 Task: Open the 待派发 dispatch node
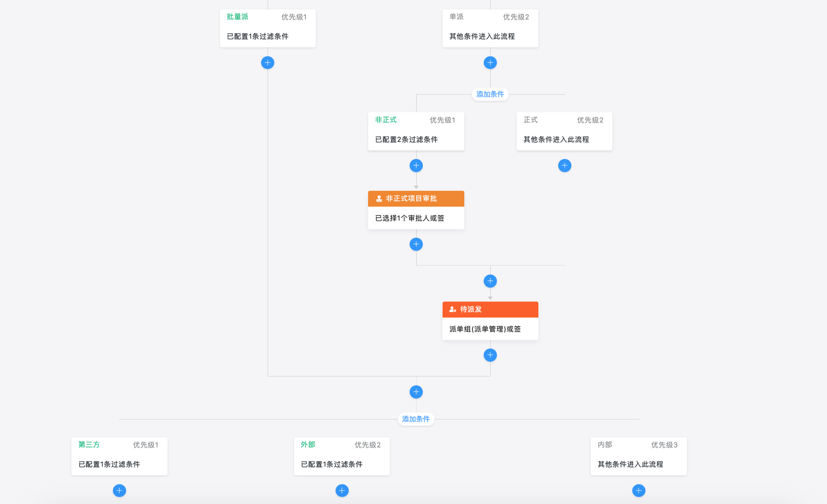coord(490,321)
